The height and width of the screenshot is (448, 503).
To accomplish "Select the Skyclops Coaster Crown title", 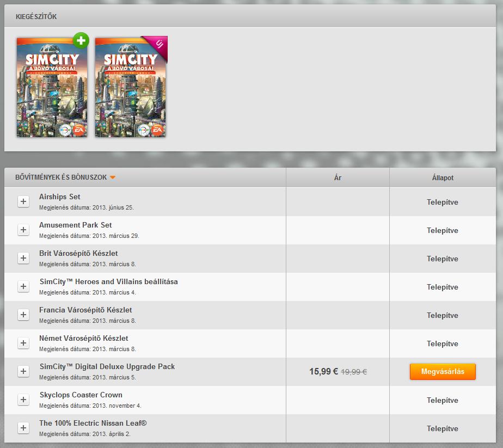I will [x=81, y=395].
